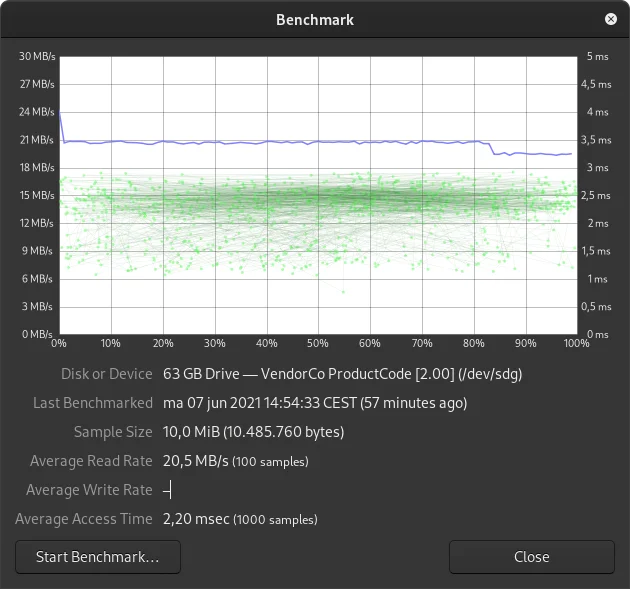This screenshot has height=589, width=630.
Task: Close the Benchmark dialog with the X icon
Action: pos(611,19)
